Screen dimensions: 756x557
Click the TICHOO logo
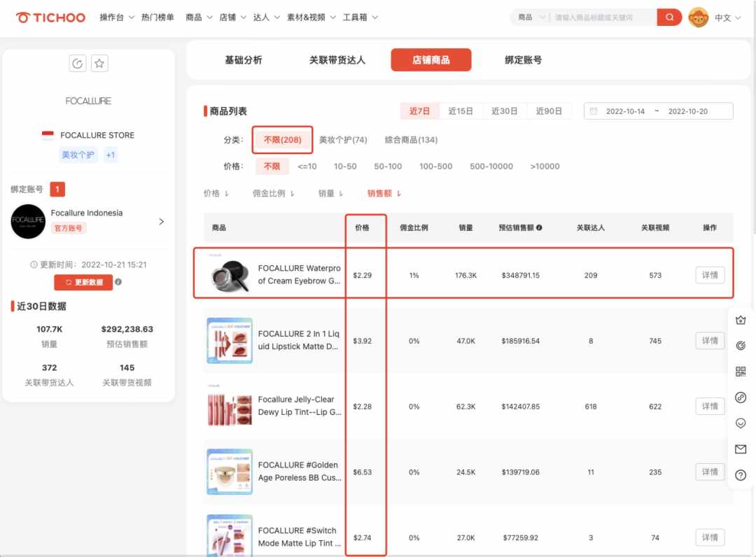(50, 17)
